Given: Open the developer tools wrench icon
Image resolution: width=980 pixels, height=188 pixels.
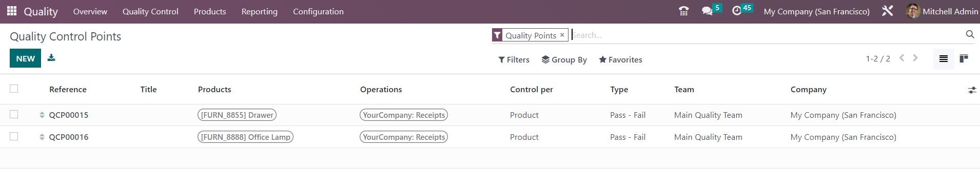Looking at the screenshot, I should pyautogui.click(x=887, y=11).
